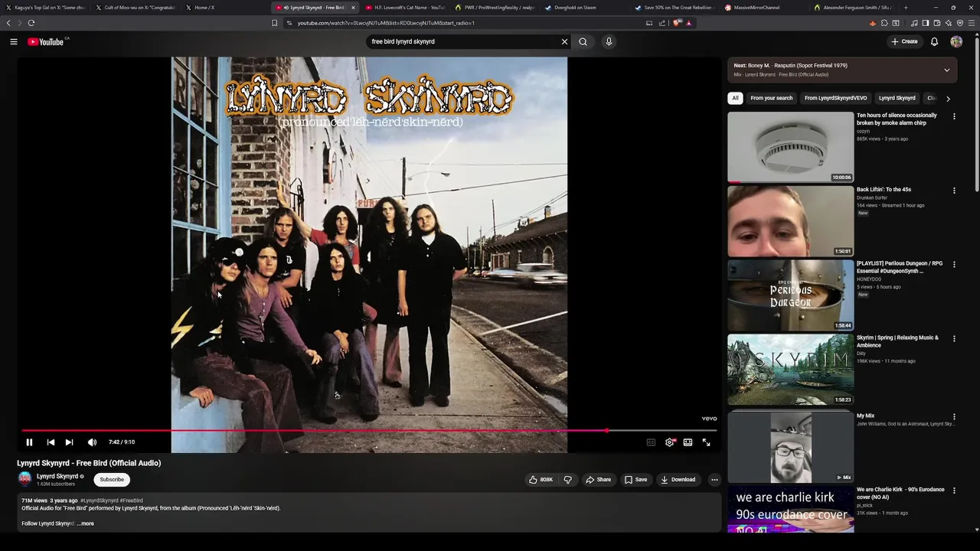The width and height of the screenshot is (980, 551).
Task: Start voice search with the microphone
Action: 609,41
